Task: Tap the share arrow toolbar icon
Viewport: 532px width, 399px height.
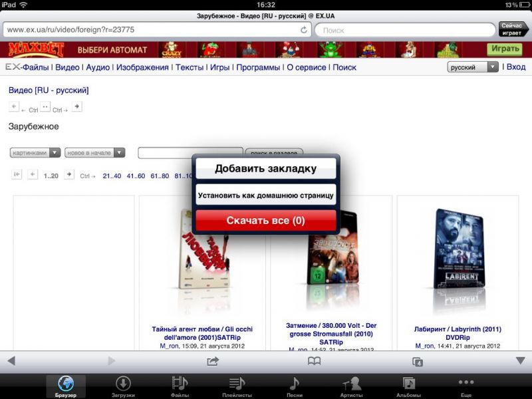Action: coord(213,361)
